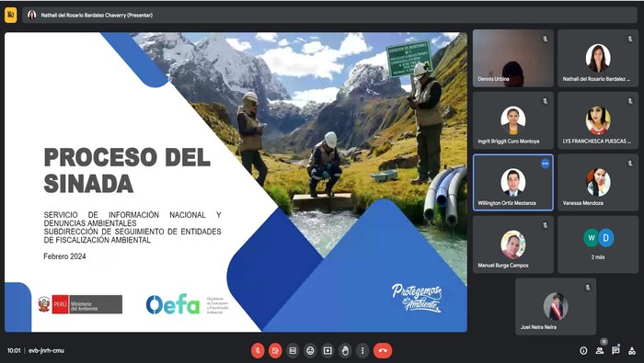Click the PROCESO DEL SINADA slide title
The image size is (644, 363).
tap(127, 170)
